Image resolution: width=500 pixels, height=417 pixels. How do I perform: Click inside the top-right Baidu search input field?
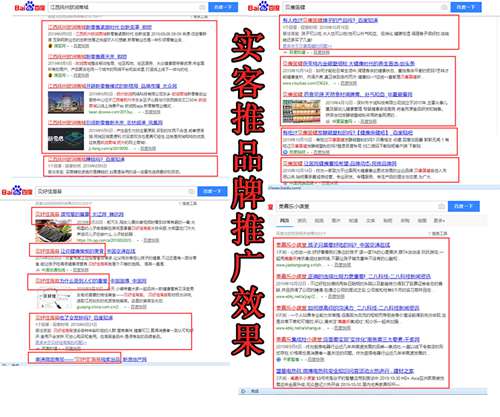pyautogui.click(x=362, y=7)
